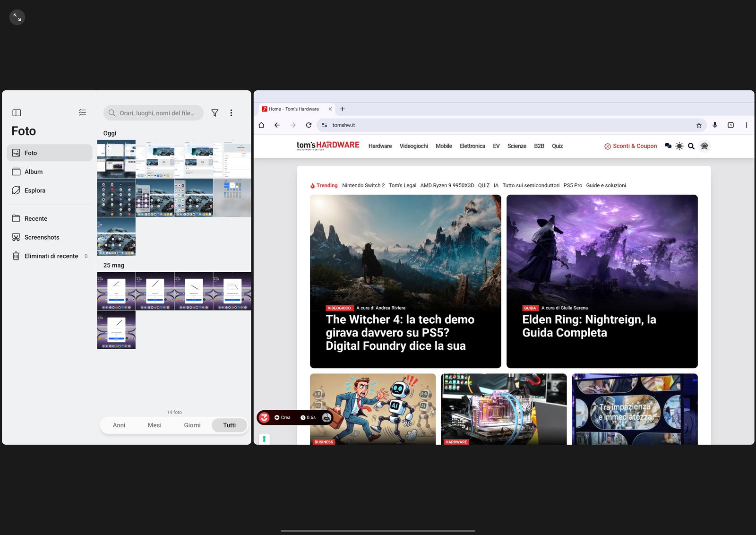Open the tab switcher icon
Image resolution: width=756 pixels, height=535 pixels.
(x=730, y=125)
